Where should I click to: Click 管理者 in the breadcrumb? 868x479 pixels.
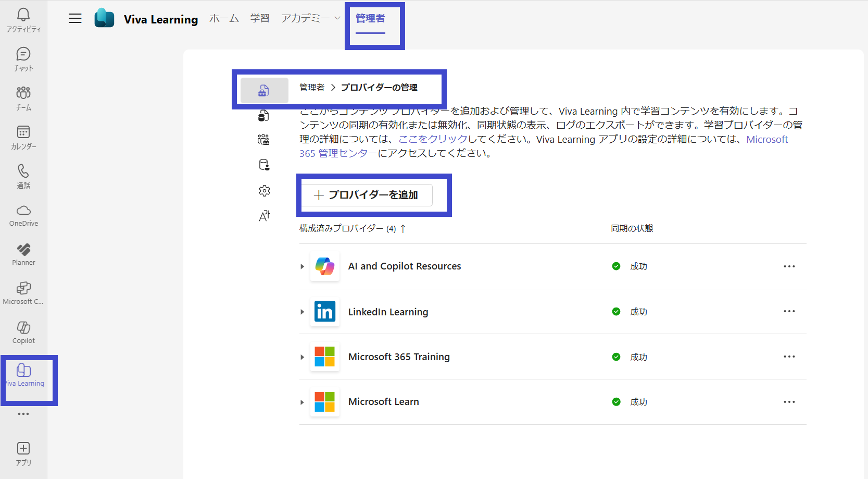pyautogui.click(x=312, y=88)
